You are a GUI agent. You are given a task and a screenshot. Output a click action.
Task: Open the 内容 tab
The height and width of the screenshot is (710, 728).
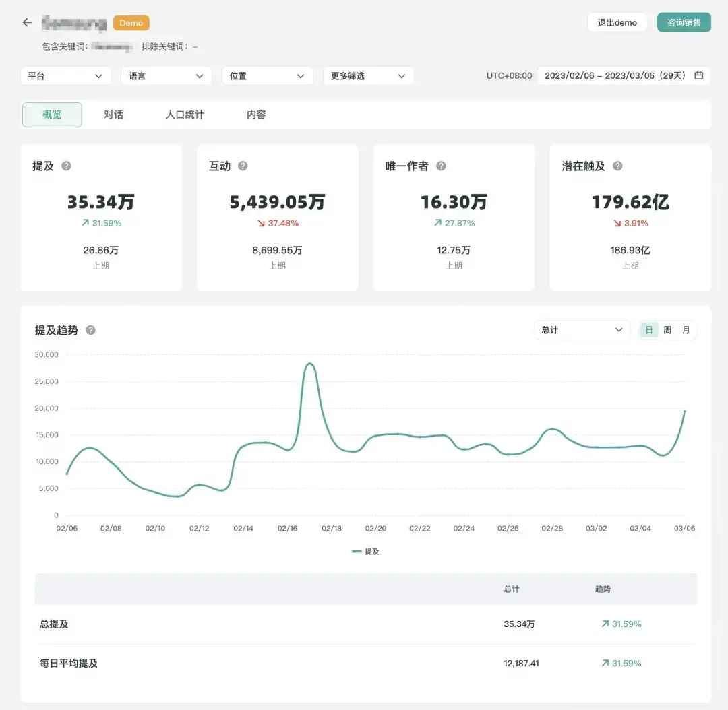[x=256, y=115]
